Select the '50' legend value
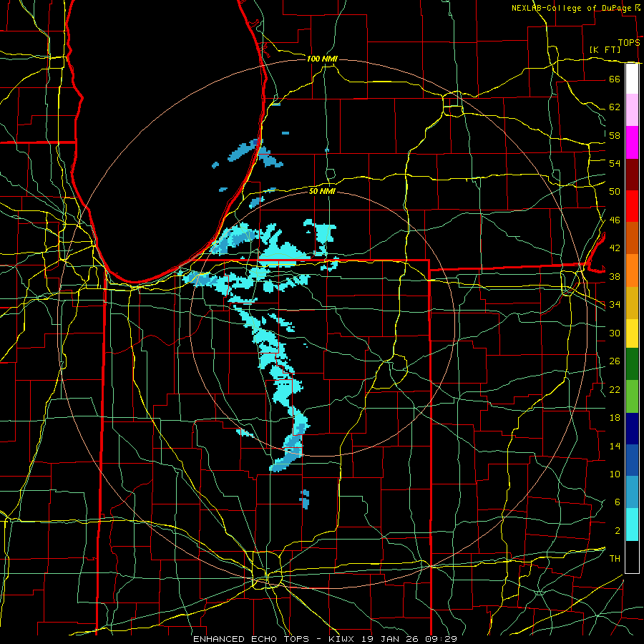 tap(615, 192)
